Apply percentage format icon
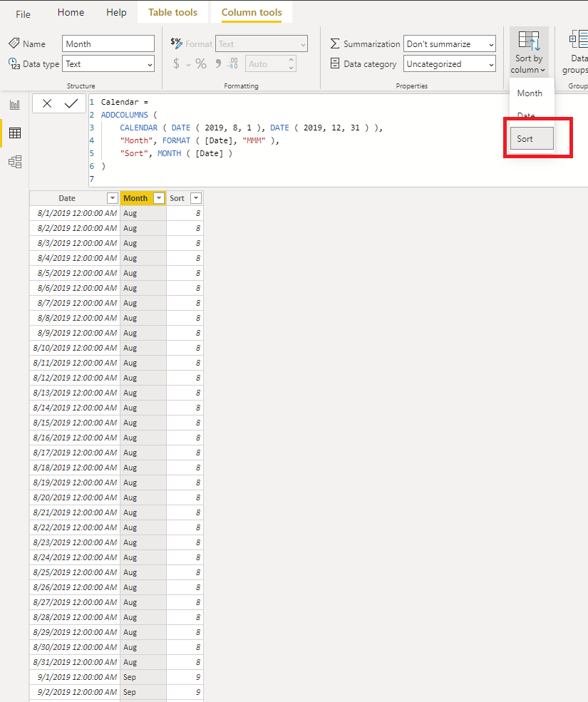Viewport: 588px width, 702px height. (x=200, y=64)
